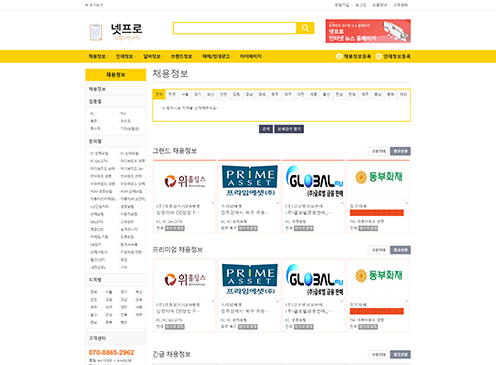This screenshot has height=365, width=496.
Task: Click the small corner icon on Premium 동부화재 card
Action: click(406, 301)
